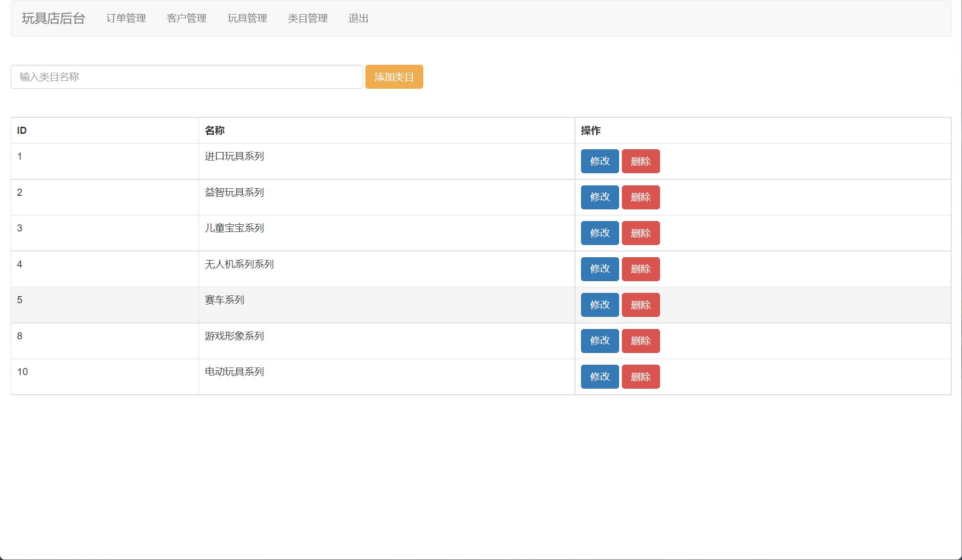Delete the 进口玩具系列 category

pos(641,161)
